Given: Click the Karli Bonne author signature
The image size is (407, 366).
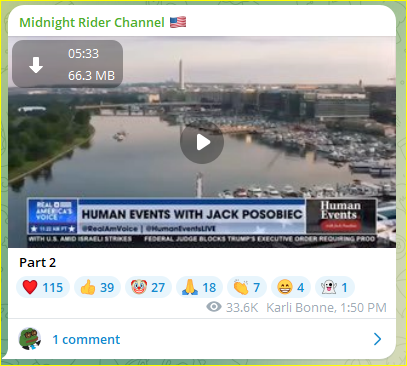Looking at the screenshot, I should pos(300,307).
